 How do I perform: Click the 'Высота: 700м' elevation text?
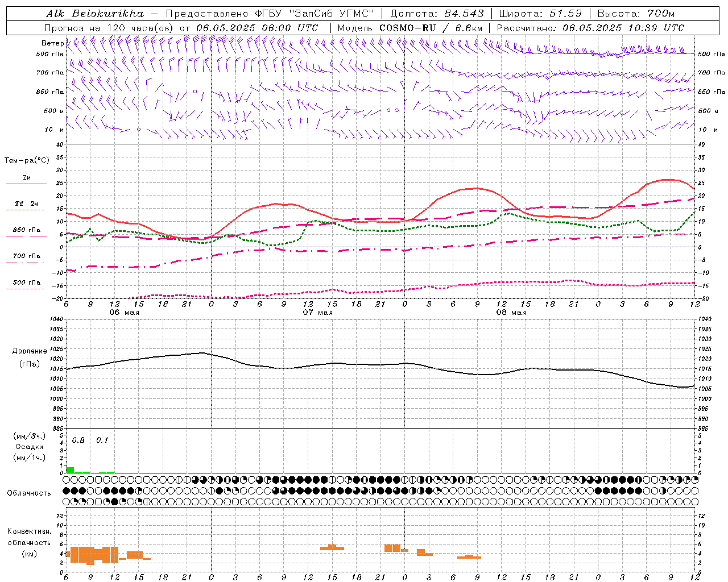point(636,14)
